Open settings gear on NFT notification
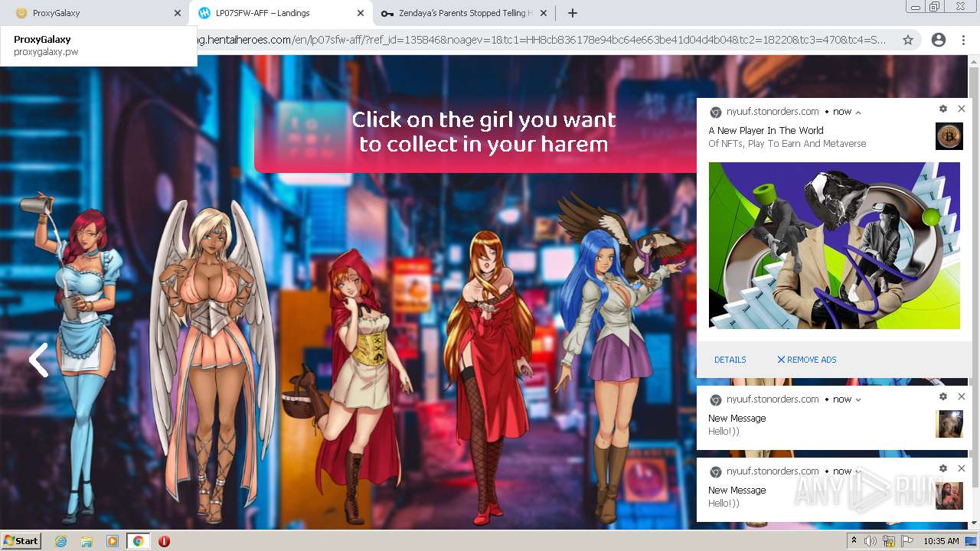Viewport: 980px width, 551px height. [x=943, y=109]
